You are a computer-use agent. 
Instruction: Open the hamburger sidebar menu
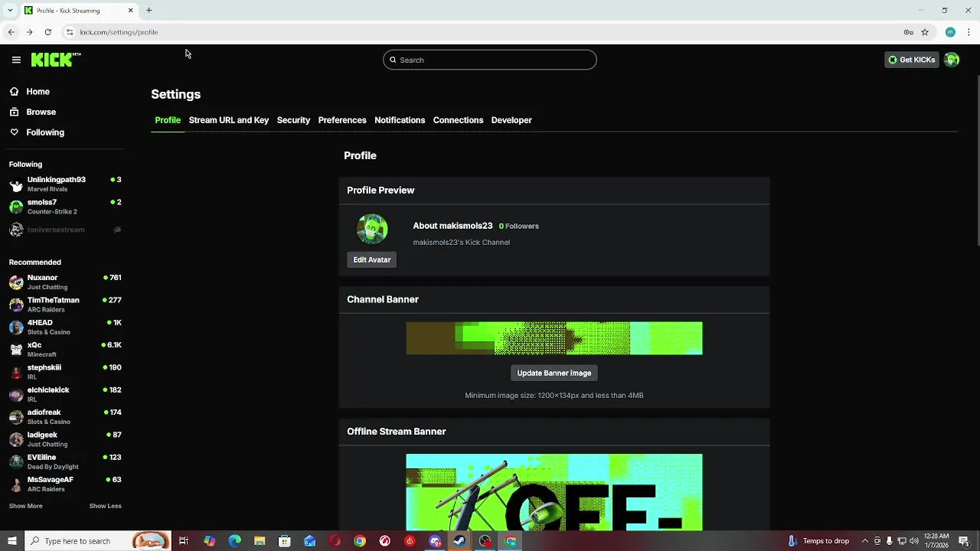click(16, 60)
